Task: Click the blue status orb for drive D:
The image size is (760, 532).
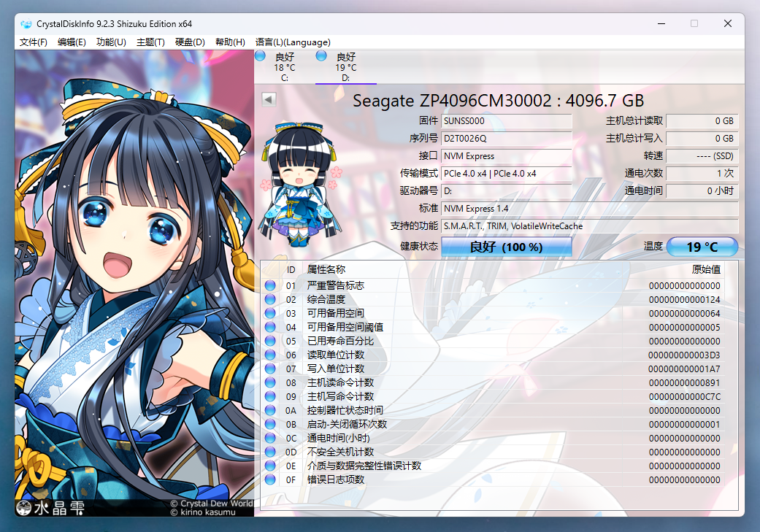Action: [321, 56]
